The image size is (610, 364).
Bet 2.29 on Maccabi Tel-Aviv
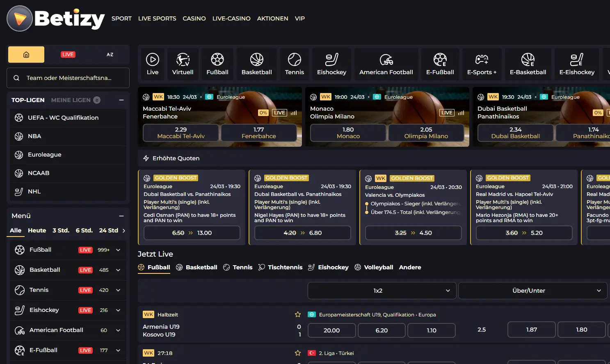pyautogui.click(x=181, y=133)
